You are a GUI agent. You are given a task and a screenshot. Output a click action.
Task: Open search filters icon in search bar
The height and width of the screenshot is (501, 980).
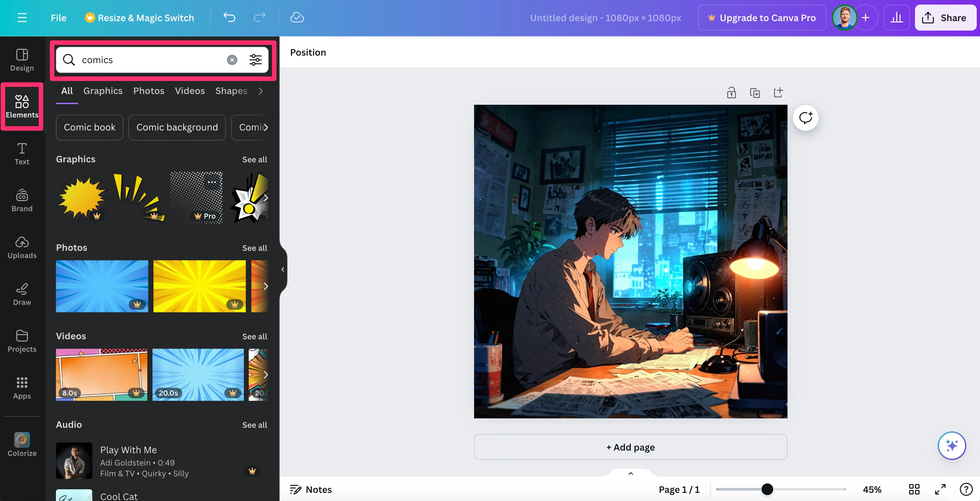point(255,60)
